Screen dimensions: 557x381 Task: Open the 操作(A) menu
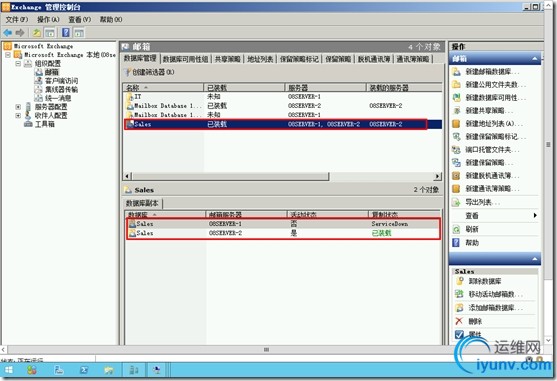[48, 20]
